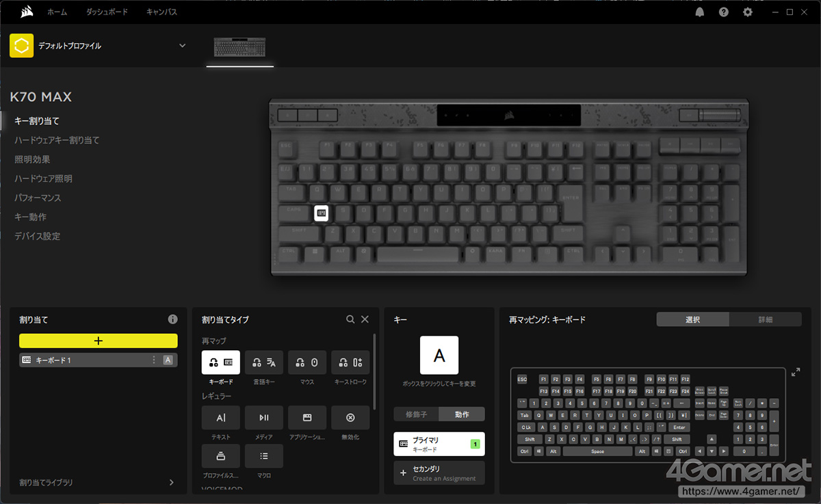Expand the remapping keyboard view to fullscreen
The width and height of the screenshot is (821, 504).
pos(796,373)
